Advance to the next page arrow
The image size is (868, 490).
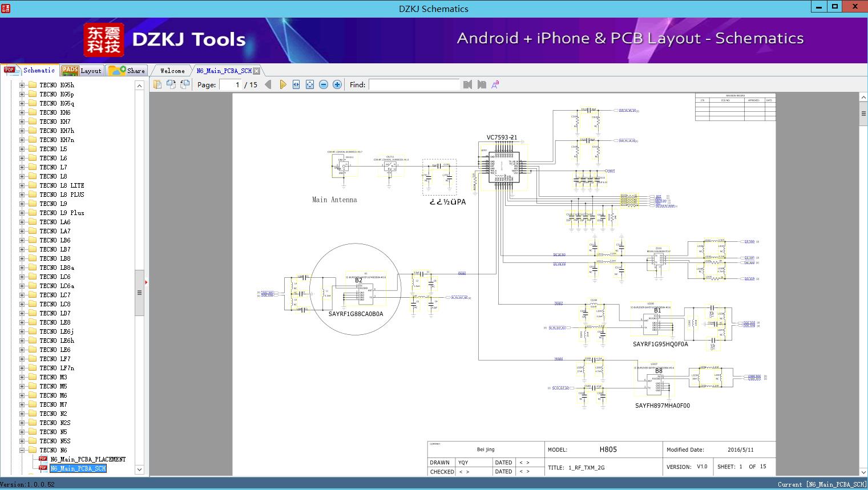282,84
